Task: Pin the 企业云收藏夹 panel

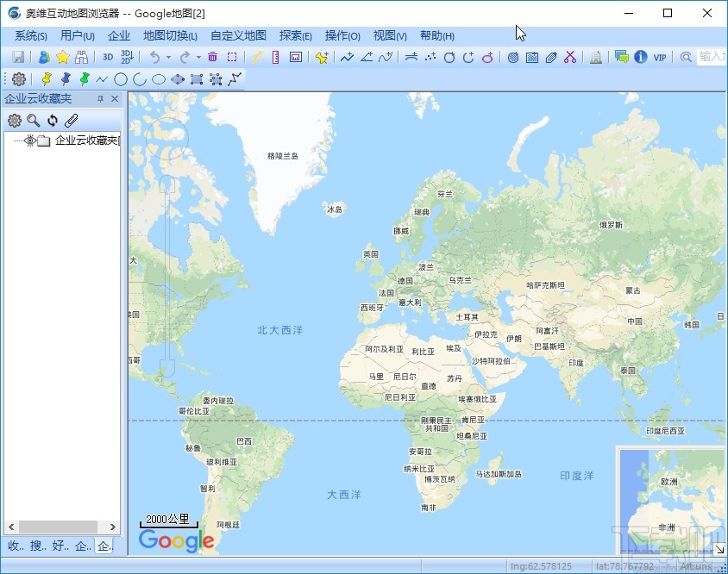Action: click(x=100, y=99)
